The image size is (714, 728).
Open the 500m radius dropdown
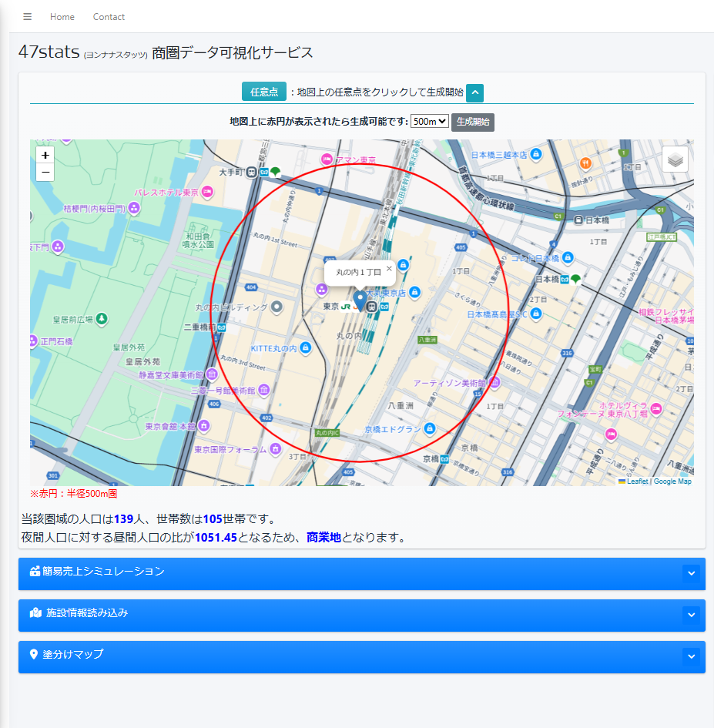(x=430, y=122)
